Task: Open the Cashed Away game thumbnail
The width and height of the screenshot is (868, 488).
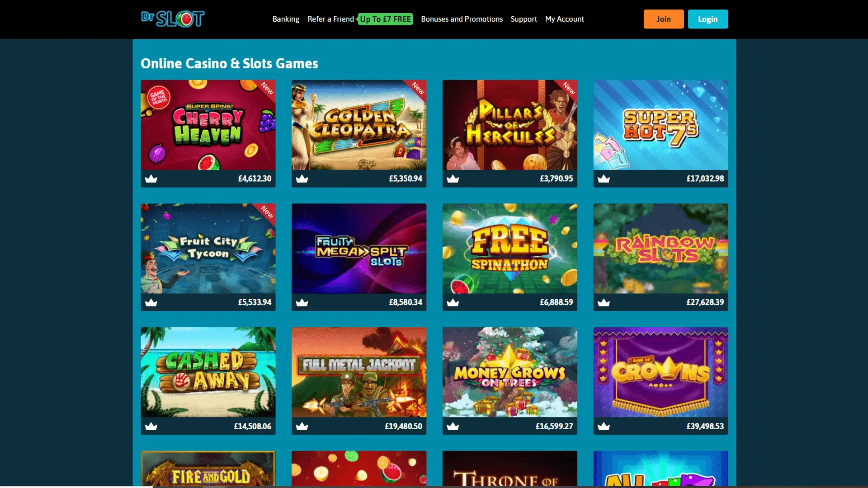Action: (208, 372)
